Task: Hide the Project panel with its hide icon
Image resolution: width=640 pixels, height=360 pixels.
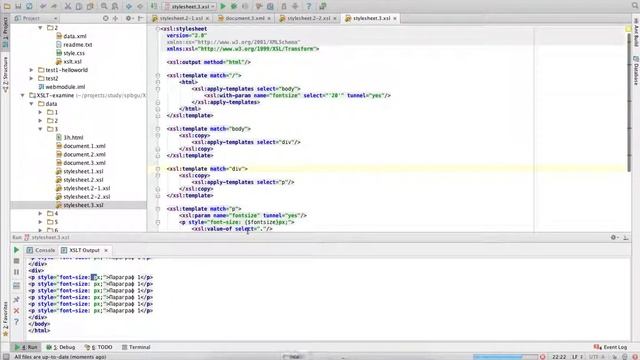Action: [141, 18]
